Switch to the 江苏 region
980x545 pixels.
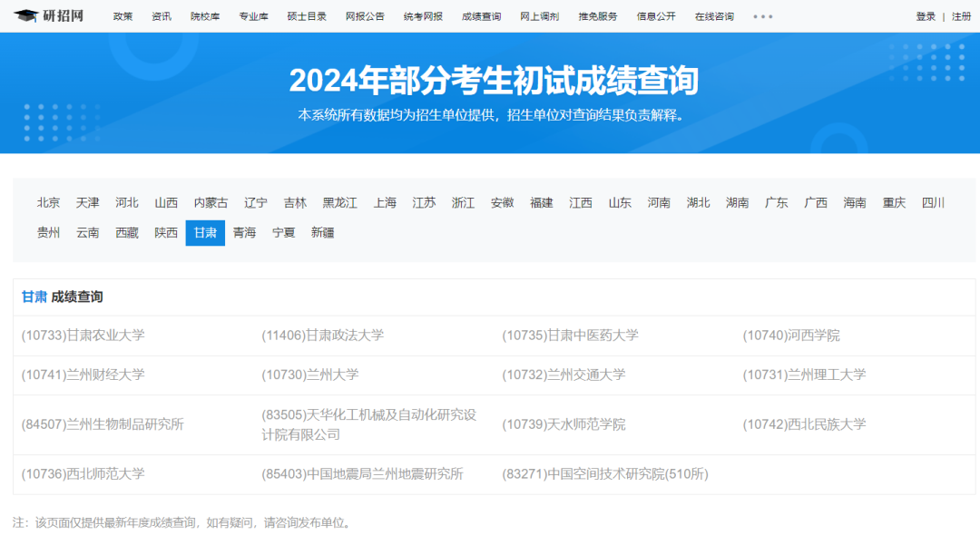(x=424, y=202)
